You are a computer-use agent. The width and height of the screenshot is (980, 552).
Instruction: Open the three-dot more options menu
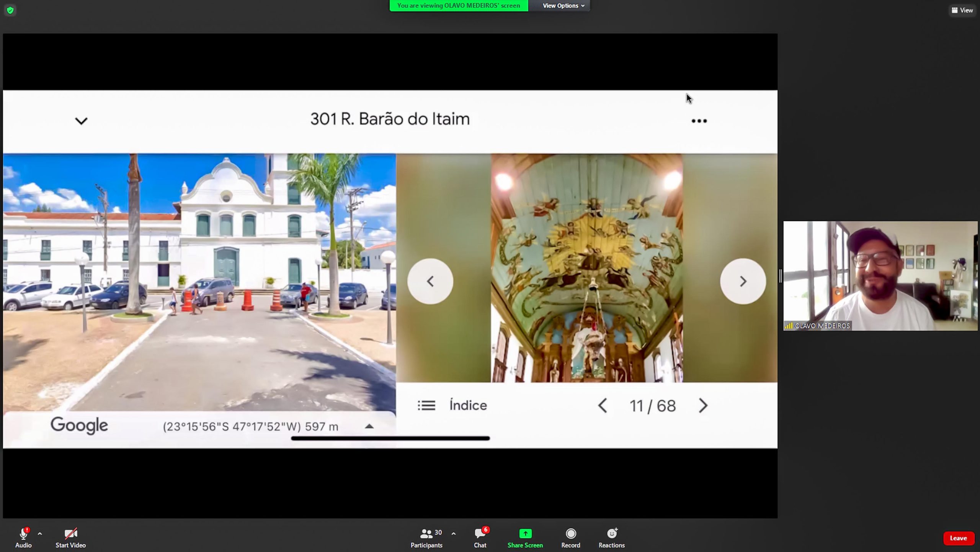[x=699, y=121]
